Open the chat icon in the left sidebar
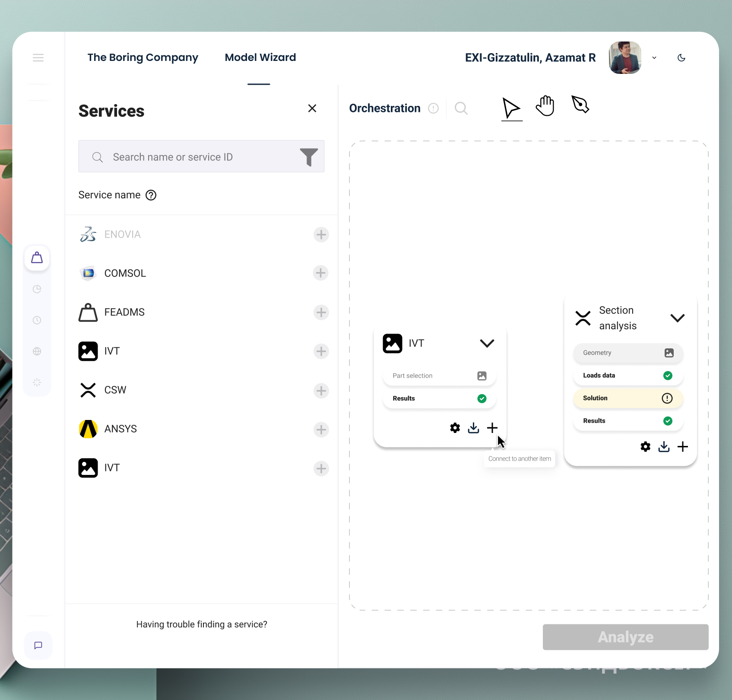Screen dimensions: 732x700 pyautogui.click(x=38, y=645)
